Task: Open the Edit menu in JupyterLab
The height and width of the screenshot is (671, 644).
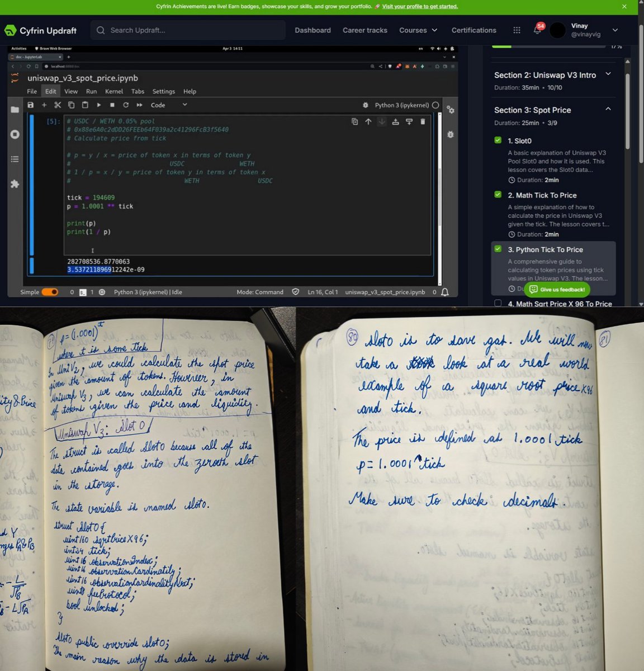Action: tap(51, 91)
